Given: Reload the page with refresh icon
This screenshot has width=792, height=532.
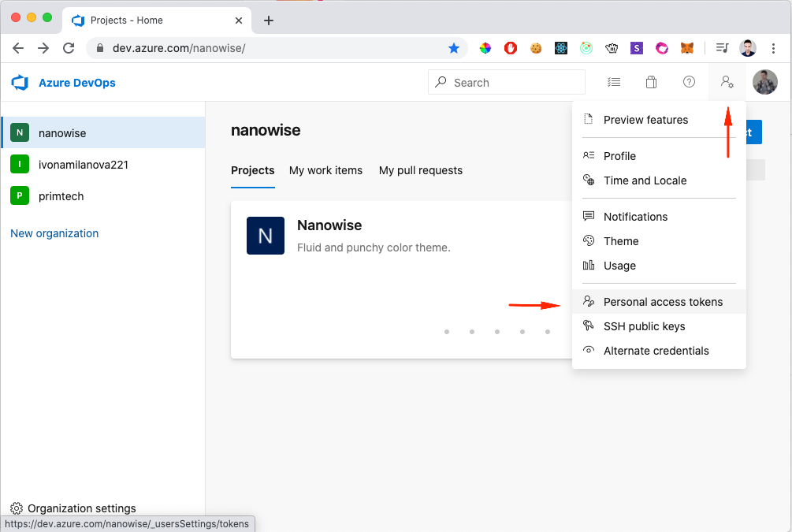Looking at the screenshot, I should click(x=69, y=48).
